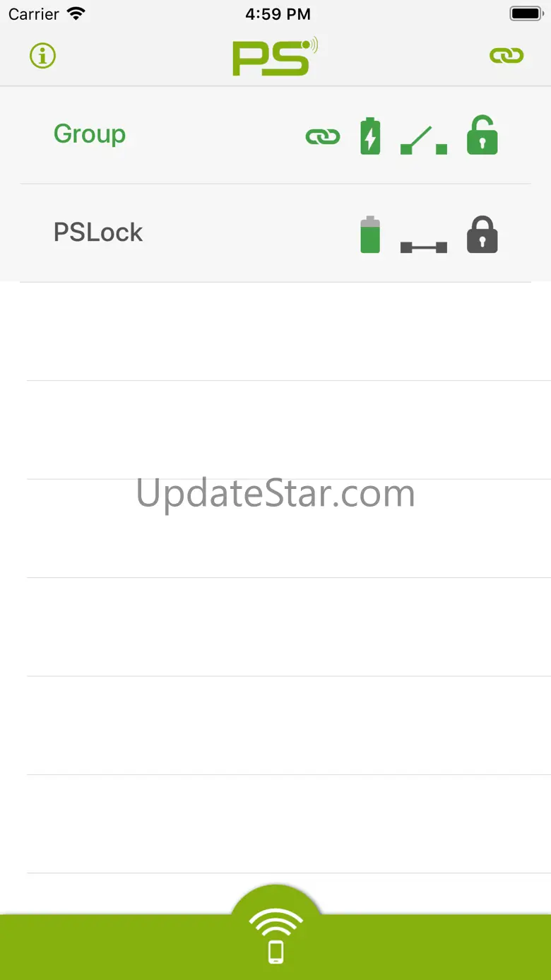Tap the Group row's chain link icon
Screen dimensions: 551x980
click(323, 137)
